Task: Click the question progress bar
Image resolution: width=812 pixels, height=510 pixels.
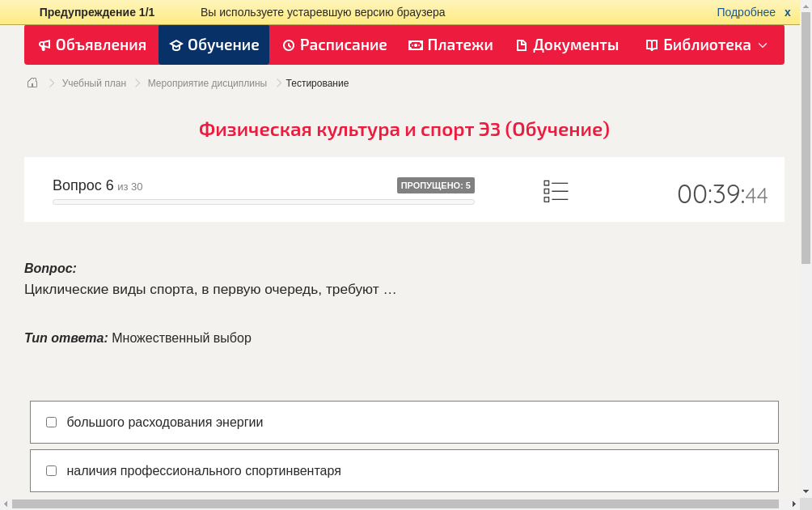Action: point(263,202)
